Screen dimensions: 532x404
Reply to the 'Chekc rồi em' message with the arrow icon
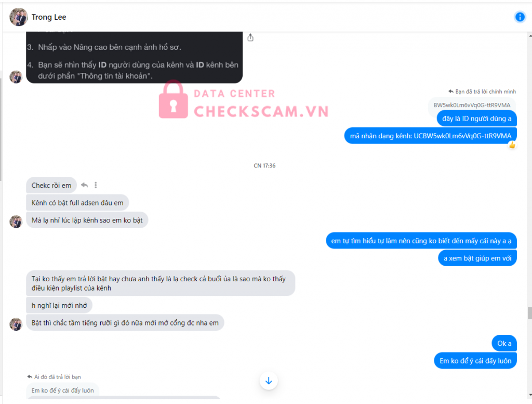[x=85, y=185]
